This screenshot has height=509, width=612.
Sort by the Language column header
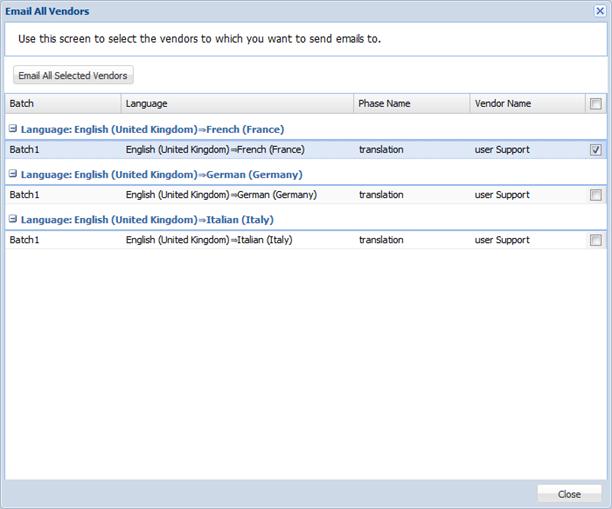[x=237, y=103]
